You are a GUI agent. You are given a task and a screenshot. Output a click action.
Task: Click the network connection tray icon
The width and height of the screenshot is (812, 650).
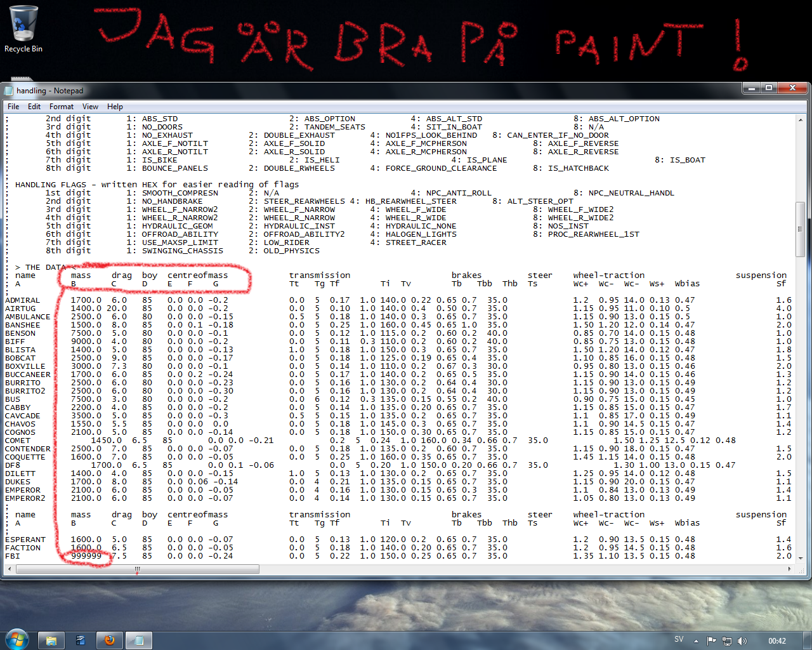[x=727, y=641]
